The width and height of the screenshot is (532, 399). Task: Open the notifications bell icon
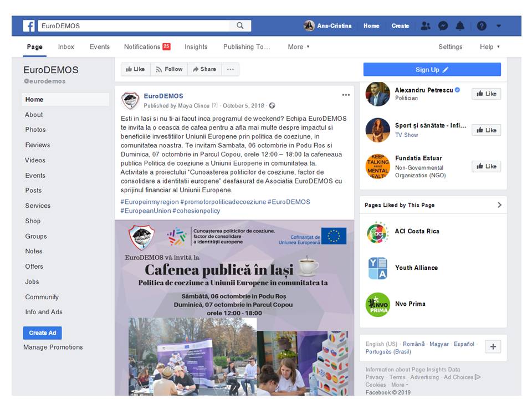click(x=460, y=26)
